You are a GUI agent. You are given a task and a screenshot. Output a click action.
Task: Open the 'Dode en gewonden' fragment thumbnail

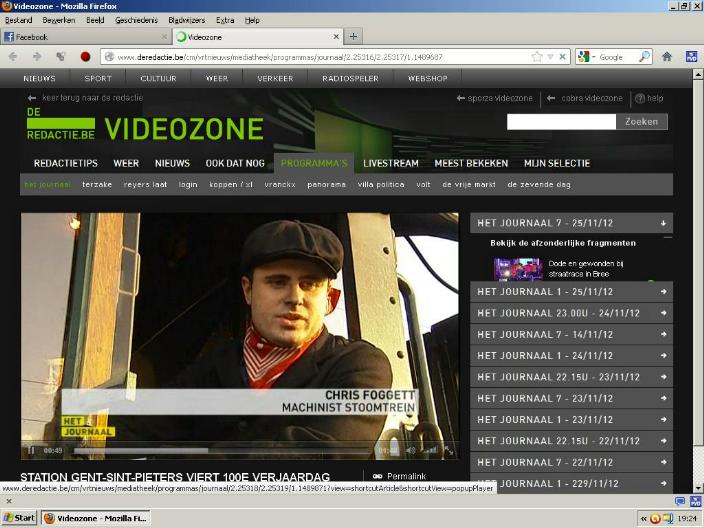point(518,269)
